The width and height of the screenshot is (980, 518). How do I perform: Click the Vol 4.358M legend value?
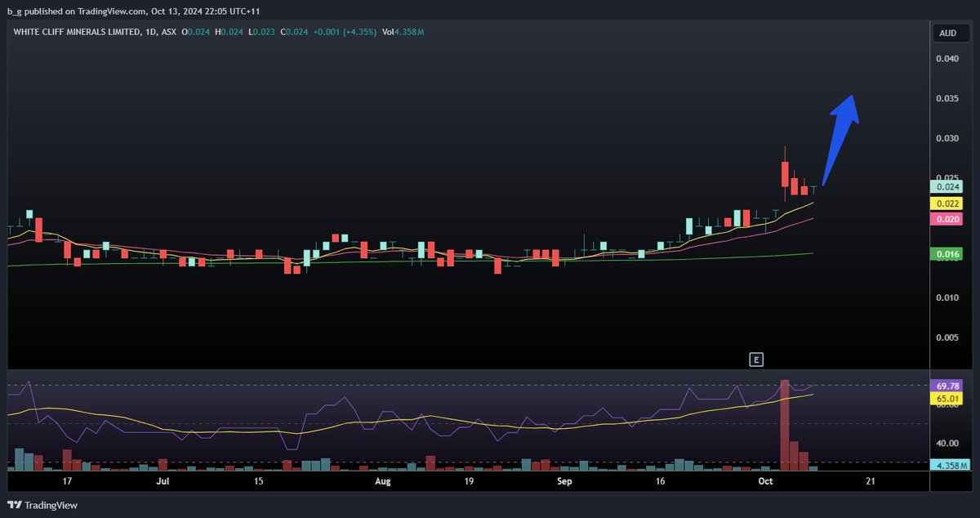coord(403,33)
